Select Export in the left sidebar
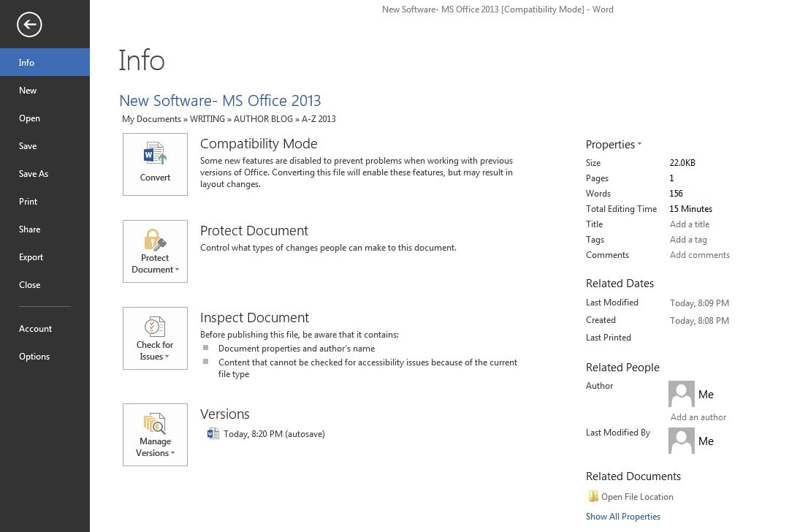Image resolution: width=808 pixels, height=532 pixels. pos(31,257)
